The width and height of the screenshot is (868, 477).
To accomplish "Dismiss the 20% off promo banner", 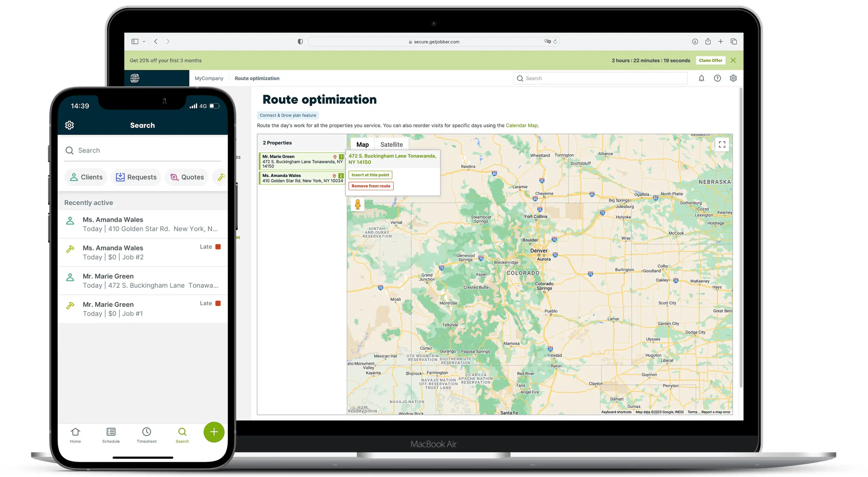I will 733,60.
